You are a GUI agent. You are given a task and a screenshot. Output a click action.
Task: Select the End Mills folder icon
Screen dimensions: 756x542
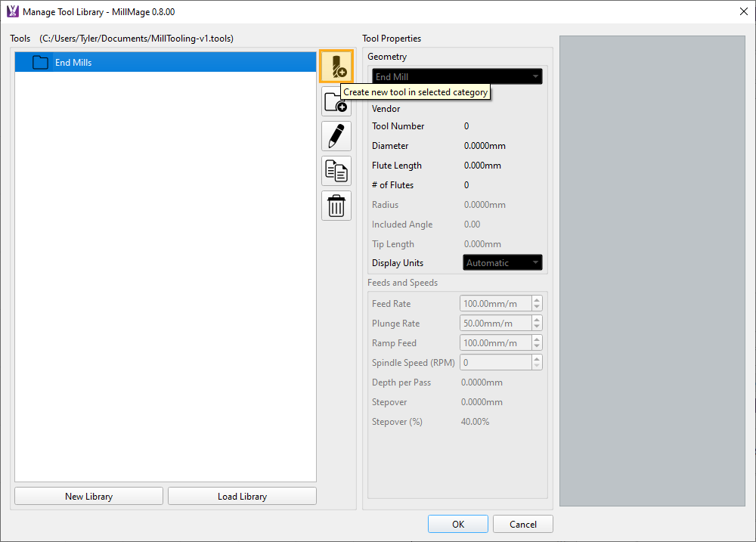40,63
